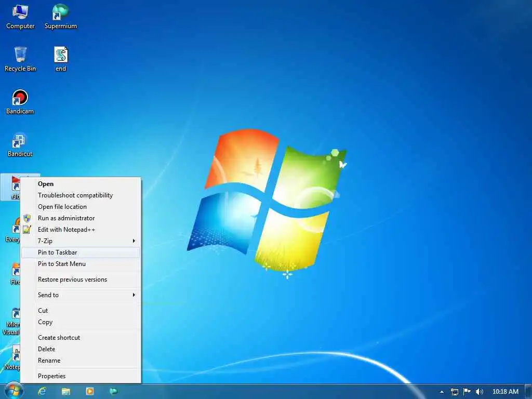Choose Troubleshoot compatibility

click(x=81, y=195)
